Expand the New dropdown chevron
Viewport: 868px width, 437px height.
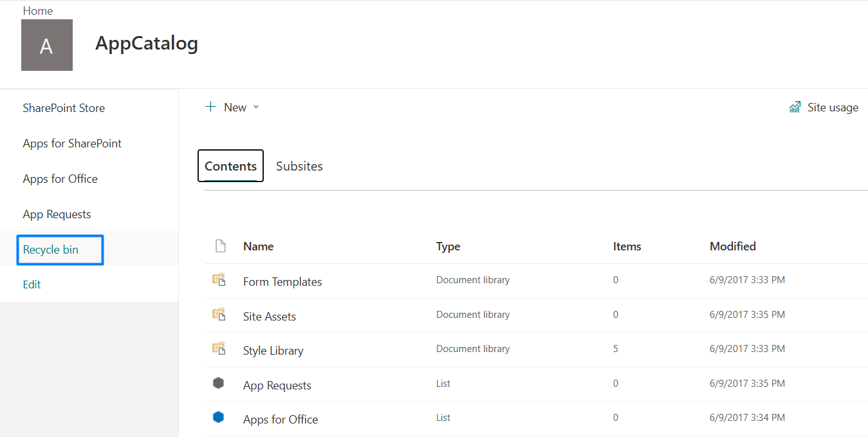(x=255, y=107)
